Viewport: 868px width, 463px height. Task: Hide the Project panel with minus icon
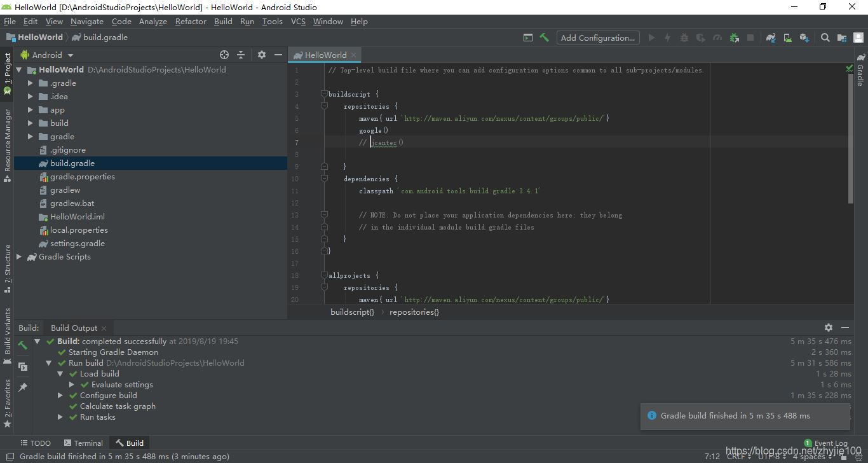coord(278,55)
